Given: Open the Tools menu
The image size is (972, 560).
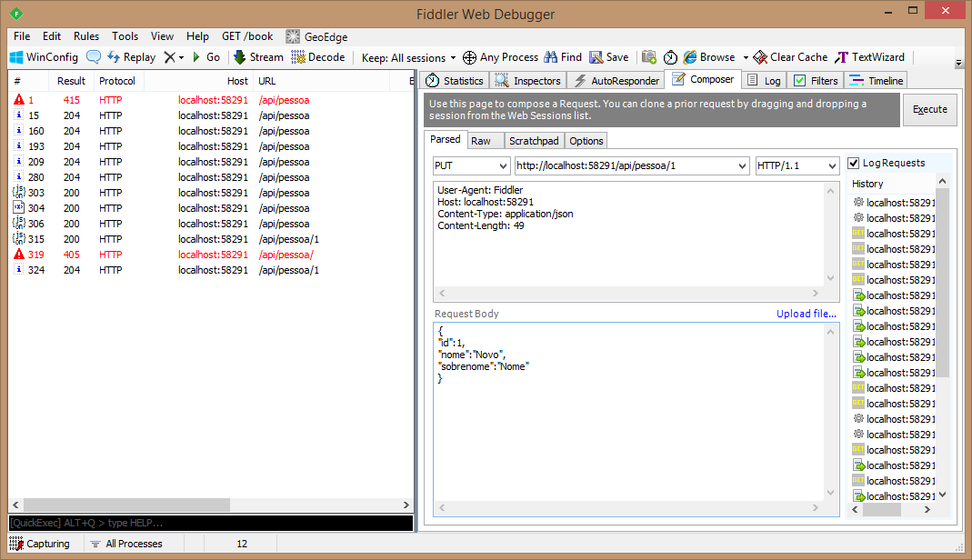Looking at the screenshot, I should (125, 36).
